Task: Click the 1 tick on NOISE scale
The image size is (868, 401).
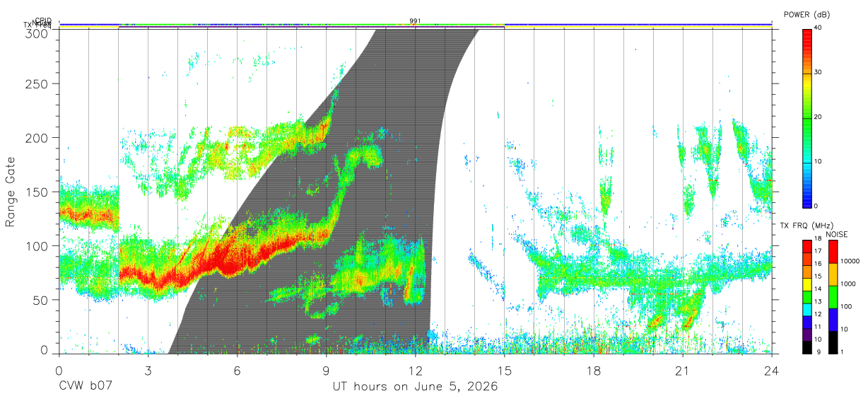Action: 841,352
